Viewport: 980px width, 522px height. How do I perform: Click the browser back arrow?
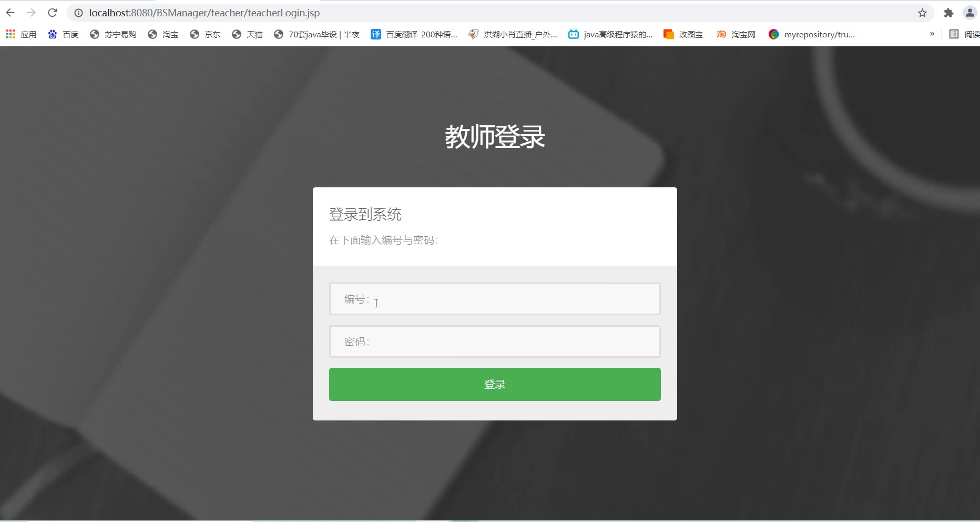(10, 13)
